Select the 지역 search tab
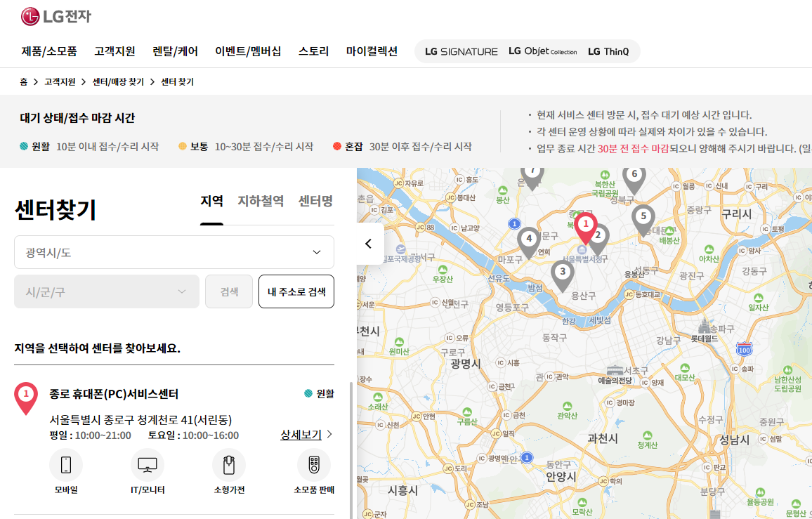 click(212, 201)
